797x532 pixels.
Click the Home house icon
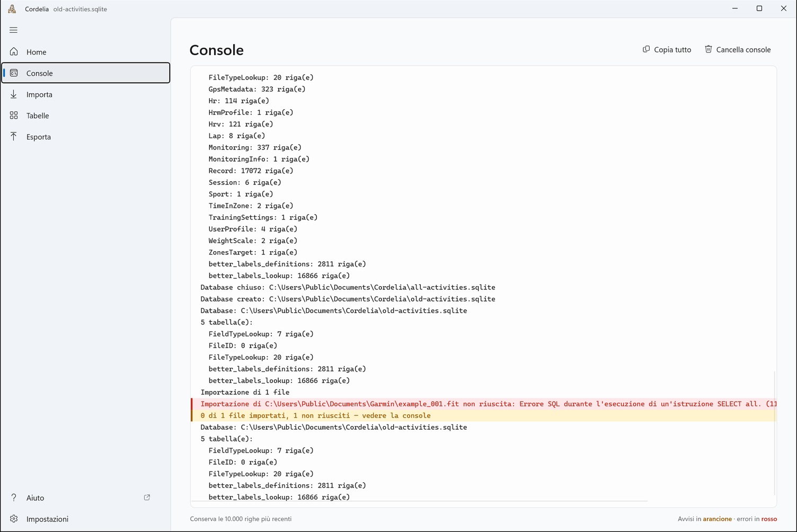14,52
